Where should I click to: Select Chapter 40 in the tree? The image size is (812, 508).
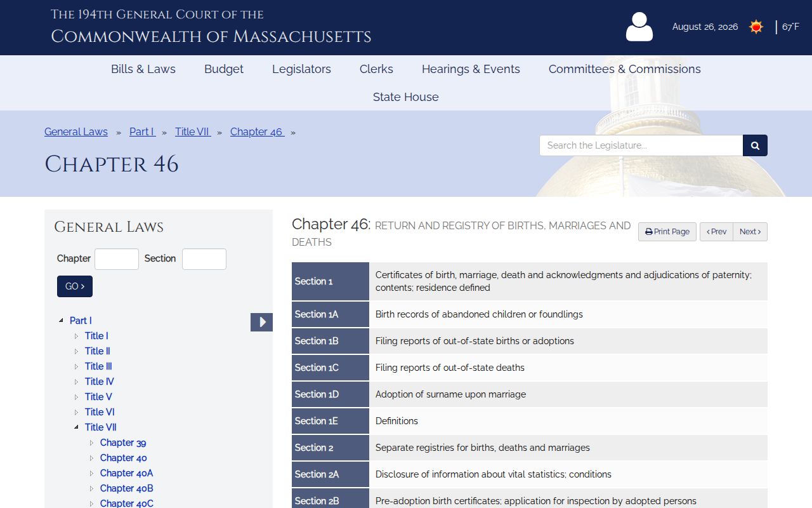click(x=124, y=458)
